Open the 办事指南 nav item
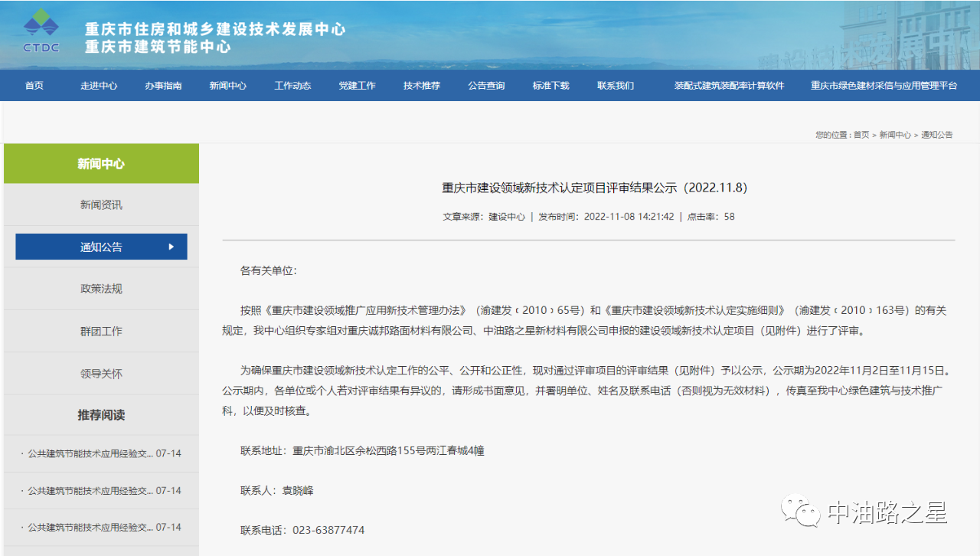Screen dimensions: 980x556 [163, 86]
